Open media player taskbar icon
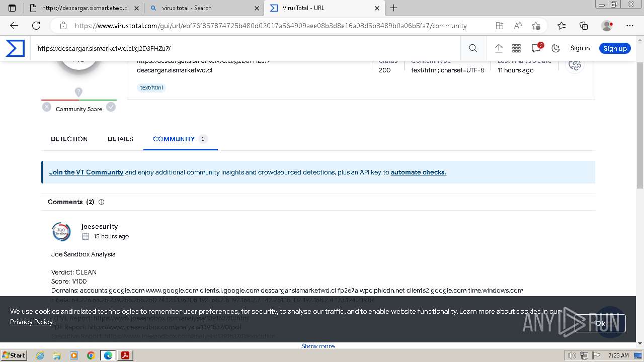Viewport: 644px width, 362px height. point(74,355)
